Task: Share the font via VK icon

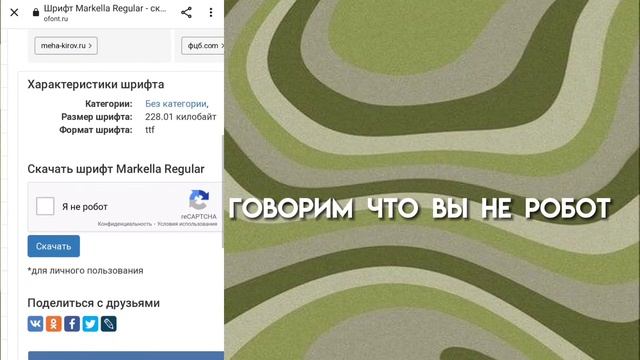Action: coord(36,324)
